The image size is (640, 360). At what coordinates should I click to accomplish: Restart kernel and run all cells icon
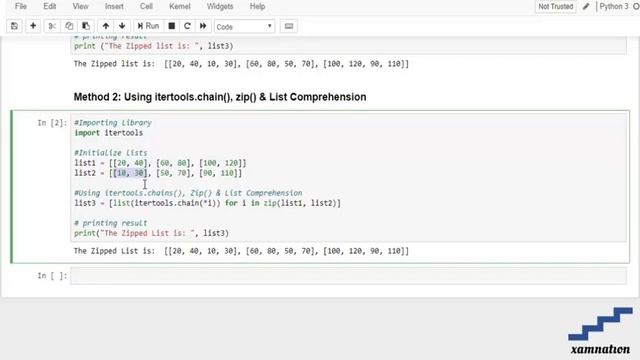tap(203, 26)
